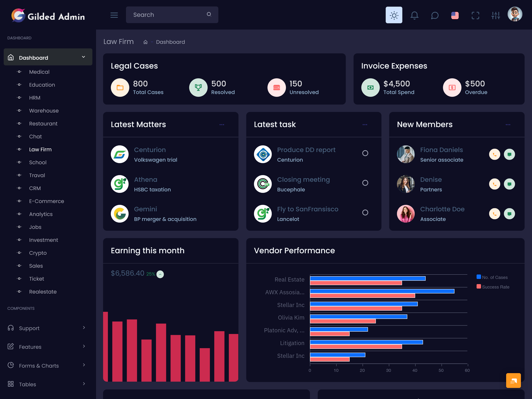Enter fullscreen mode icon
The image size is (532, 399).
(x=475, y=15)
